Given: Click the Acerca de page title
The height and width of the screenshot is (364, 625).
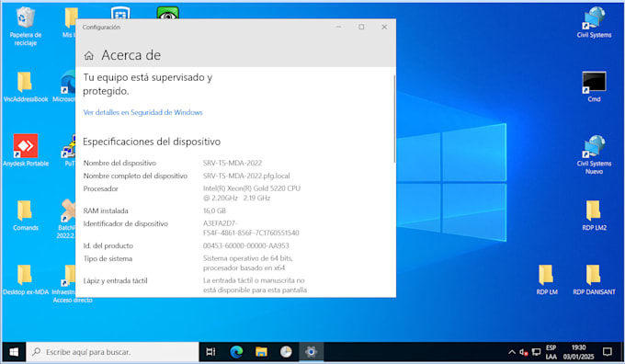Looking at the screenshot, I should tap(131, 55).
